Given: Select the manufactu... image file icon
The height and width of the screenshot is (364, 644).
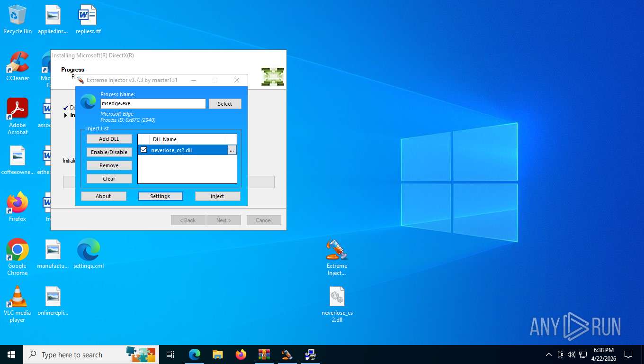Looking at the screenshot, I should (53, 254).
